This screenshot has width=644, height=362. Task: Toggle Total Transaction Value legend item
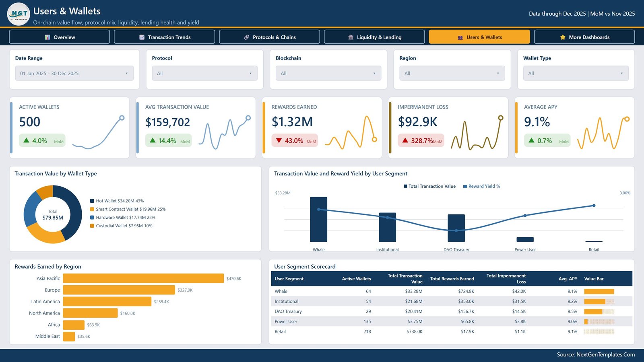(x=429, y=186)
